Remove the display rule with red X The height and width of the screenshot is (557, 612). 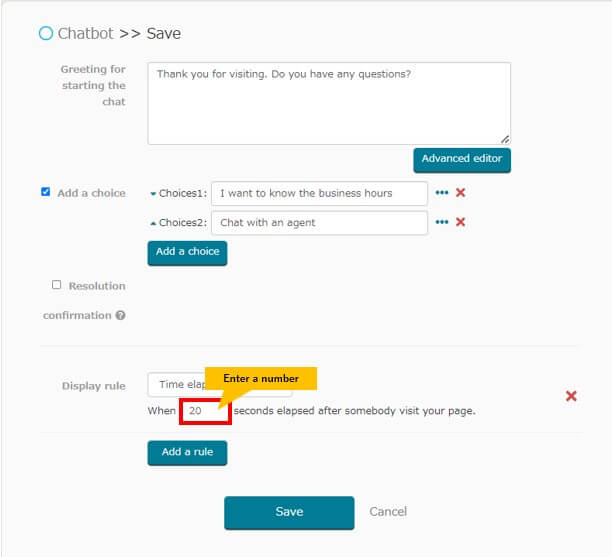click(x=571, y=396)
